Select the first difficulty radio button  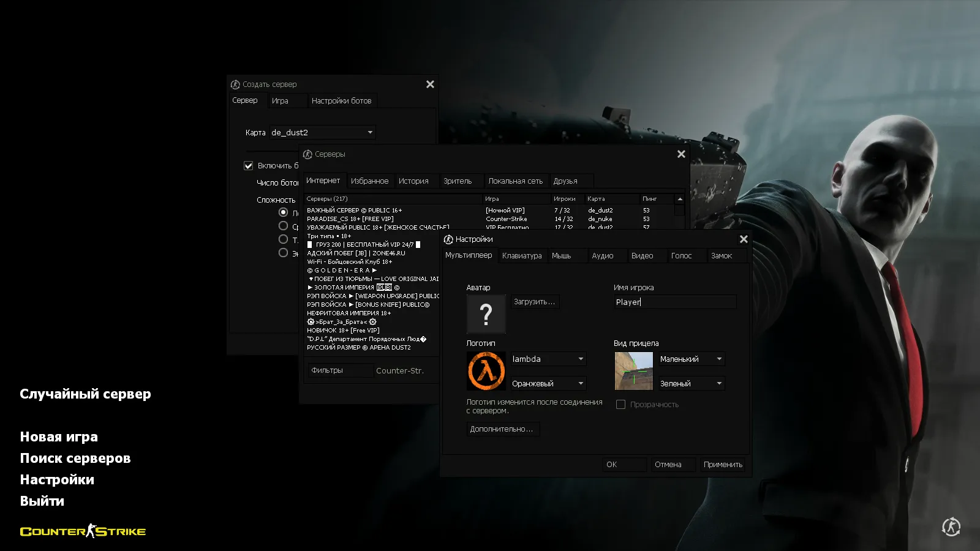click(283, 212)
